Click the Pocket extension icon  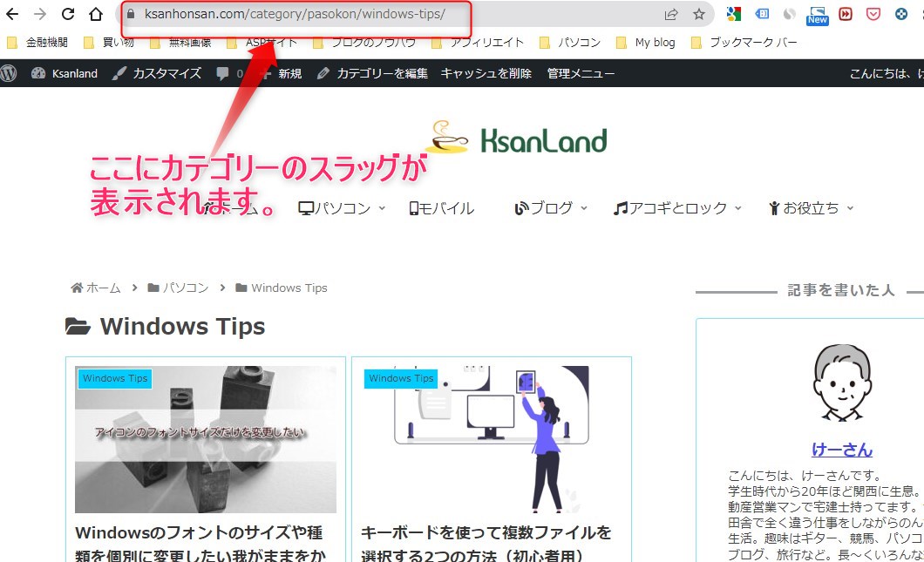873,14
